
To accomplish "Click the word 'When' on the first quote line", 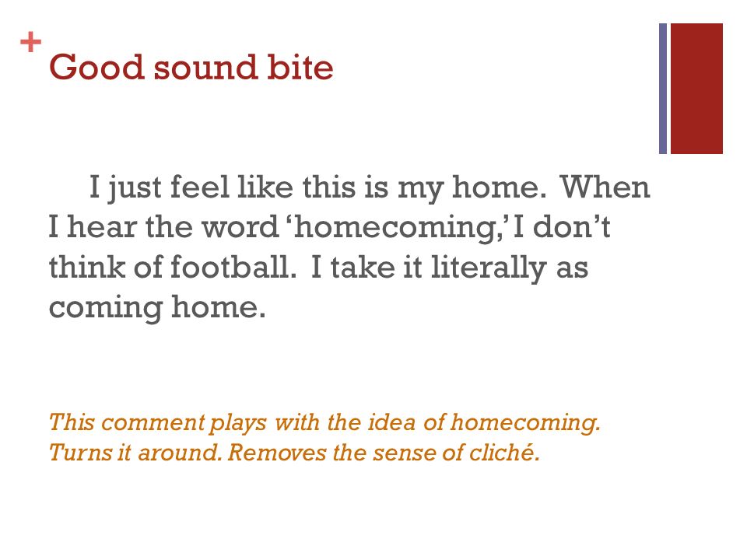I will pos(605,187).
